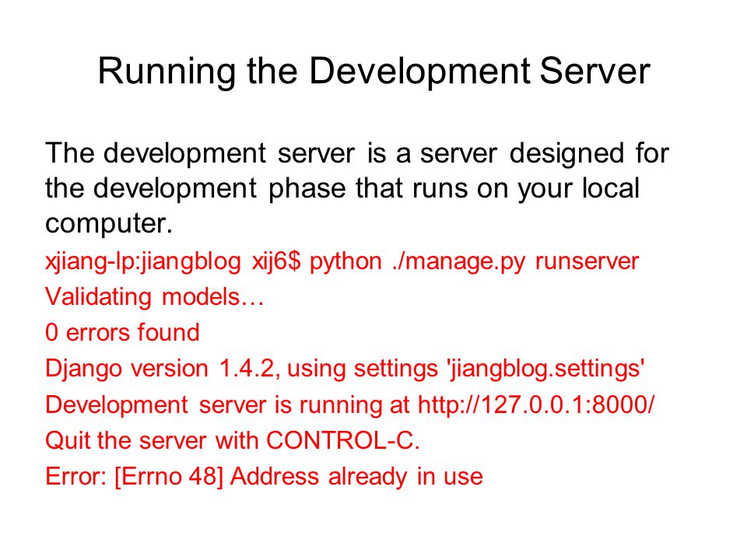Viewport: 747px width, 560px height.
Task: Click the slide title 'Running the Development Server'
Action: [x=373, y=72]
